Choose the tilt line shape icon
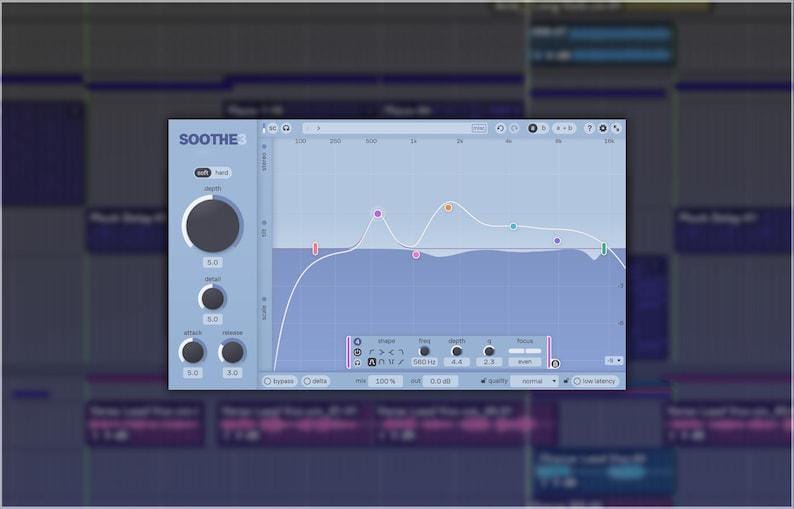 (x=401, y=362)
